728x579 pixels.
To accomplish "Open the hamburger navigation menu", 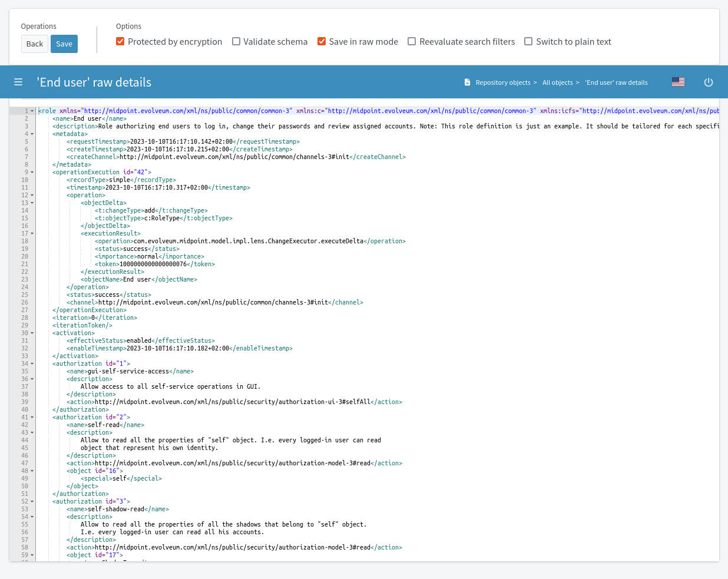I will click(x=18, y=82).
